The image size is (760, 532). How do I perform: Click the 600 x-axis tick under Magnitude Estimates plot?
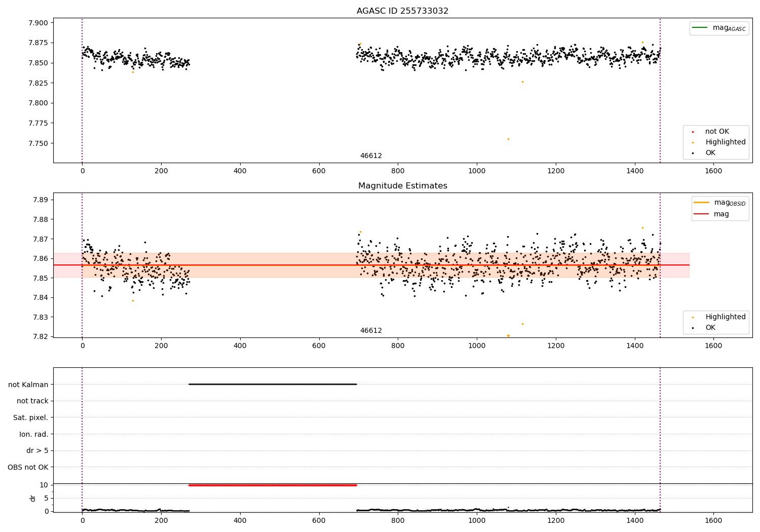[x=319, y=346]
